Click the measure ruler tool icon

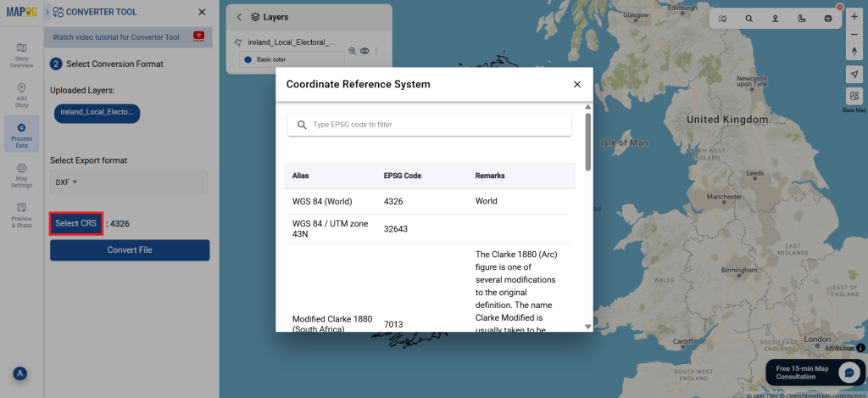coord(801,18)
